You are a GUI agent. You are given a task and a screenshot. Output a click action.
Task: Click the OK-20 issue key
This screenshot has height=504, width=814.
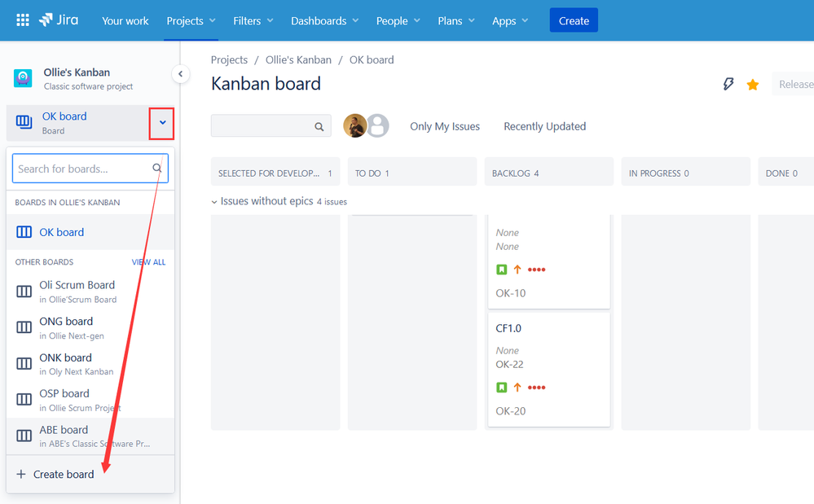pos(510,410)
